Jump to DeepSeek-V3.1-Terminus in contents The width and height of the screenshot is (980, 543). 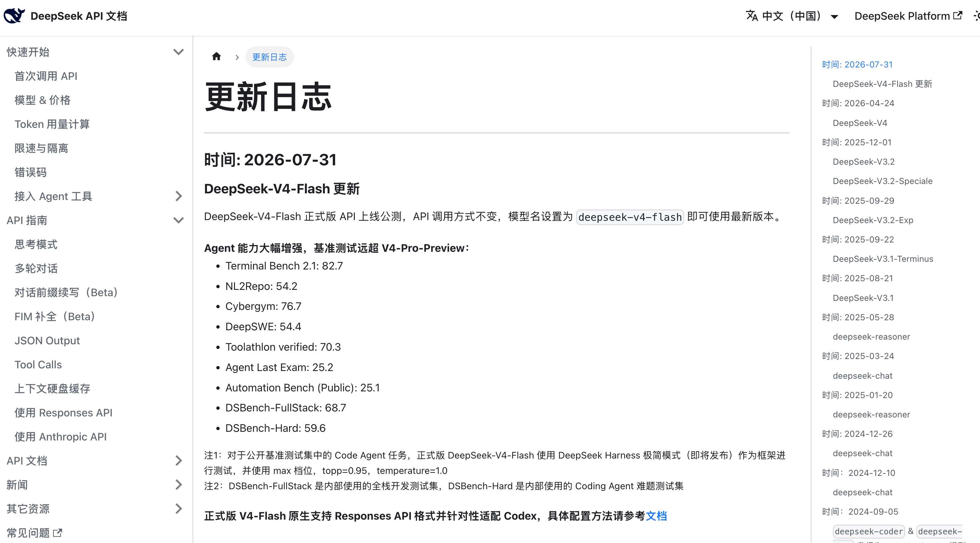[883, 259]
